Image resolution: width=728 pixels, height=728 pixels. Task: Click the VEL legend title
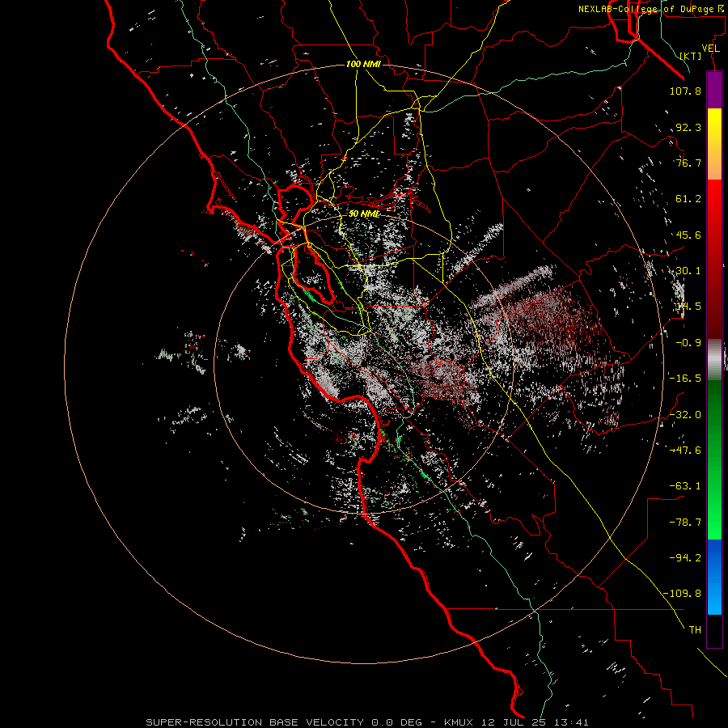[x=711, y=49]
